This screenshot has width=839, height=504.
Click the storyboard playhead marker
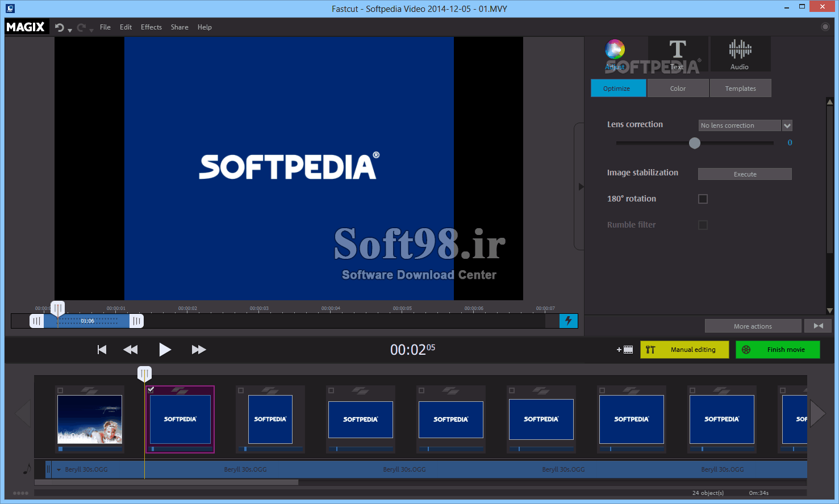tap(144, 373)
